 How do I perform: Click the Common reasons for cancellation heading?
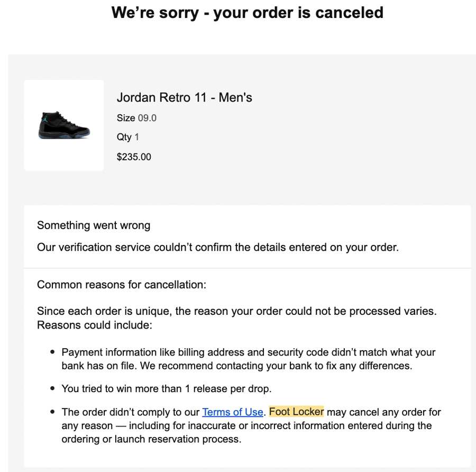tap(121, 285)
